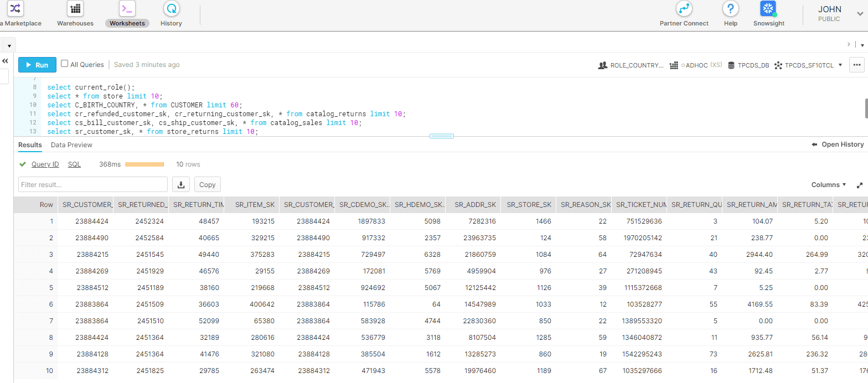Open the Help menu icon
868x383 pixels.
(730, 9)
